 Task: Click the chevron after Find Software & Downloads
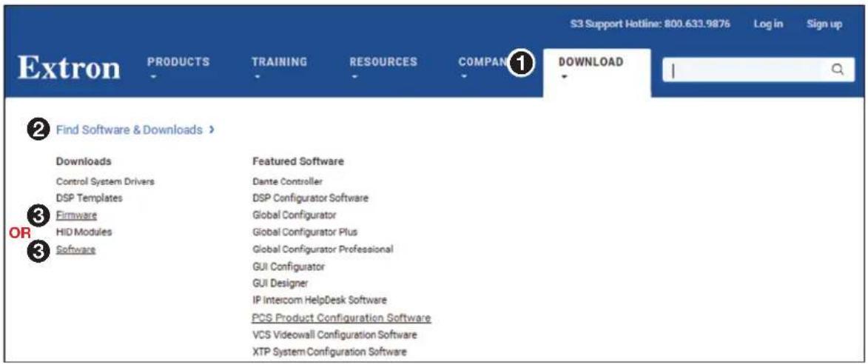(212, 130)
